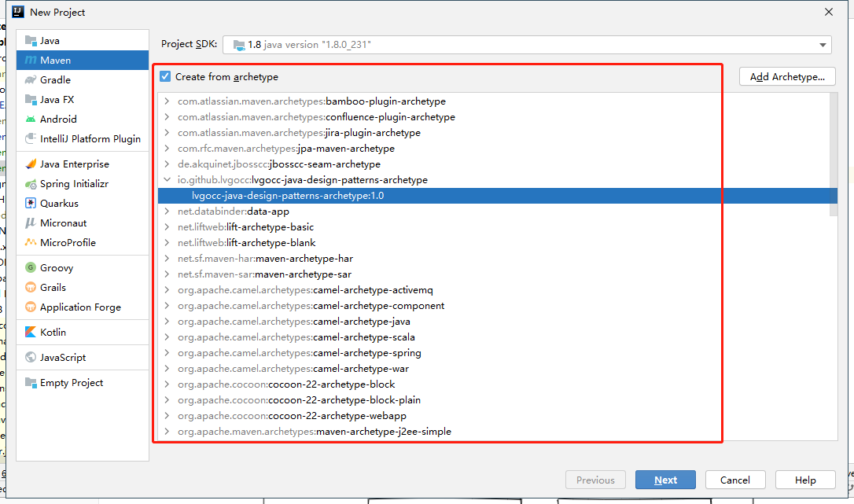
Task: Click the MicroProfile icon
Action: 31,242
